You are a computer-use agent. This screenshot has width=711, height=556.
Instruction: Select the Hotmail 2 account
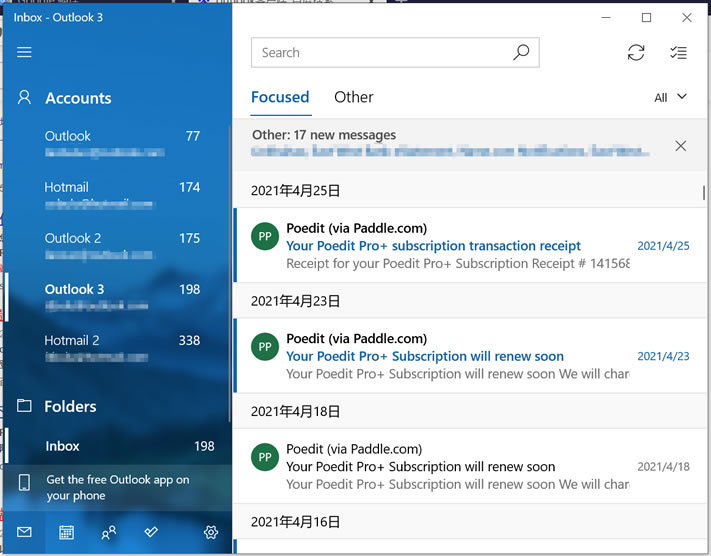[117, 349]
